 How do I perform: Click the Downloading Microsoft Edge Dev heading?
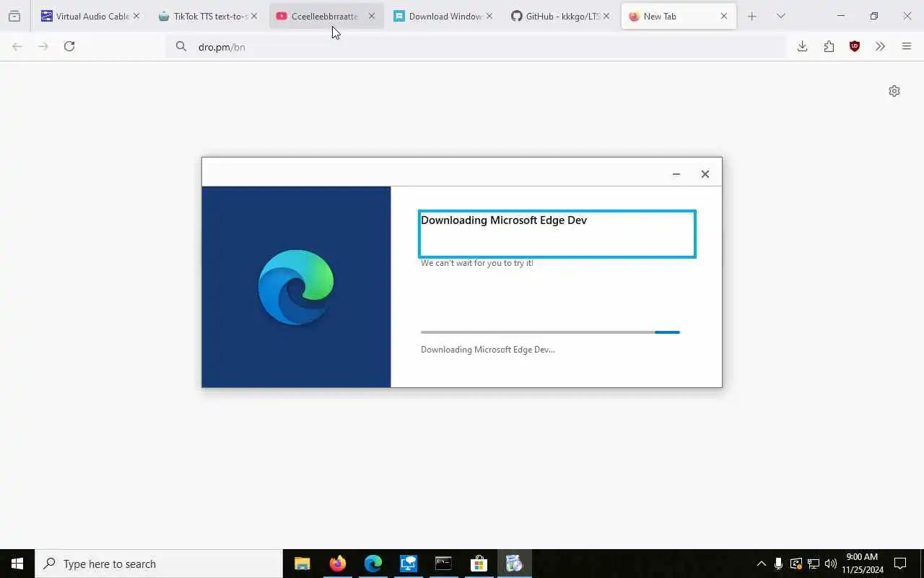[504, 220]
